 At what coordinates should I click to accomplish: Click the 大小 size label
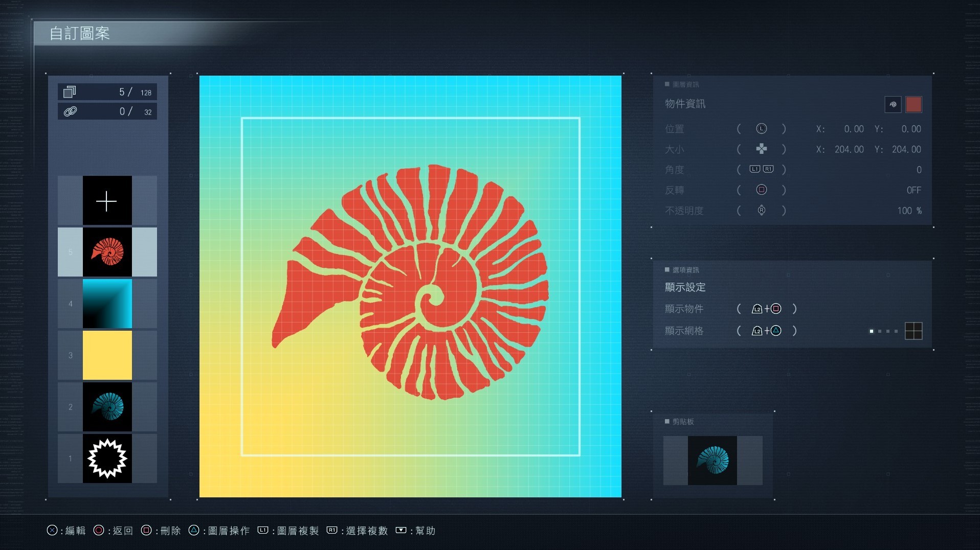[674, 149]
